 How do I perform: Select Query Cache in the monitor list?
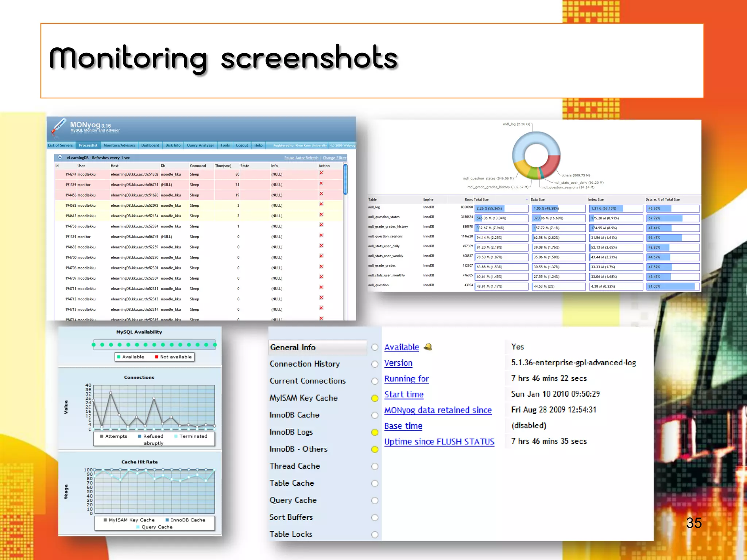click(293, 500)
